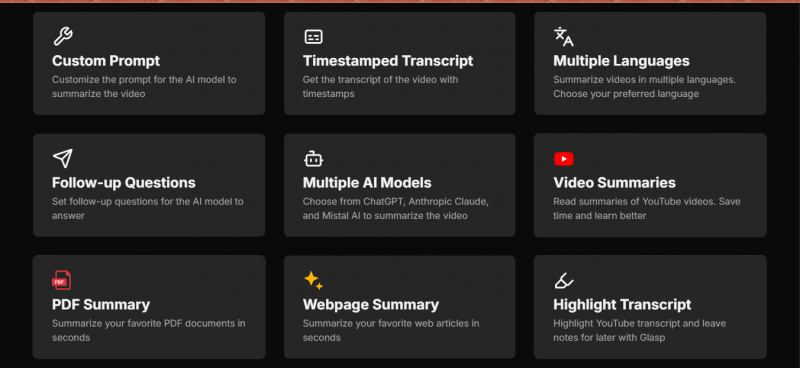The image size is (800, 368).
Task: Click the robot icon on Multiple AI Models
Action: [313, 159]
